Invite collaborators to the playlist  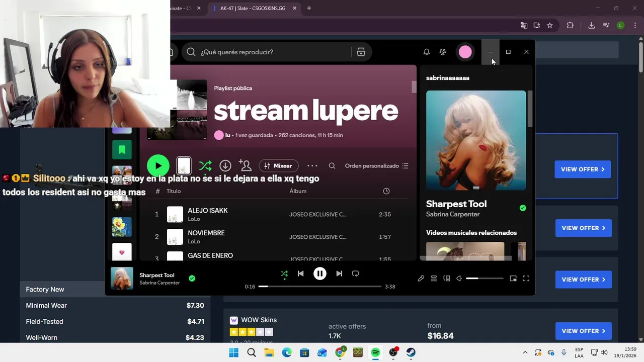point(245,165)
